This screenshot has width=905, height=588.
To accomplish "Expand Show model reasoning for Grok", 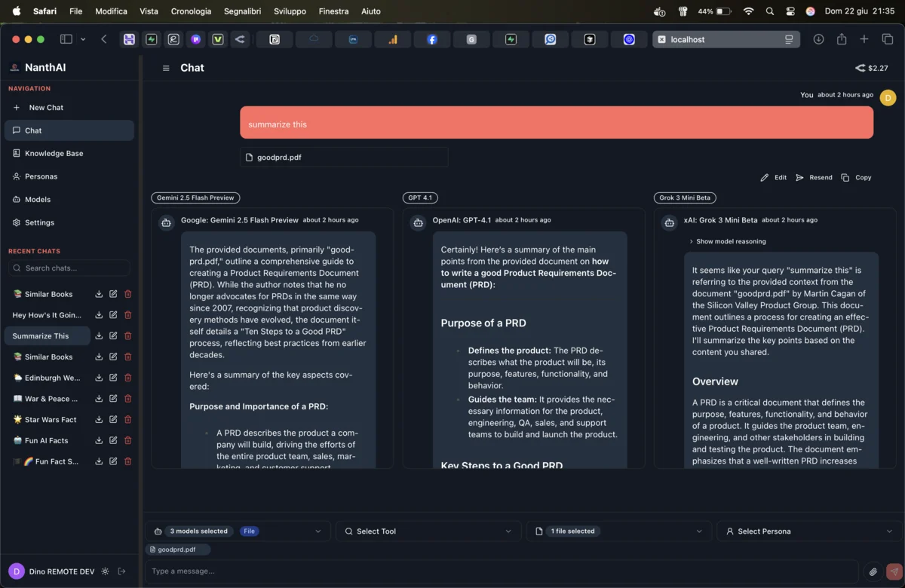I will [728, 241].
